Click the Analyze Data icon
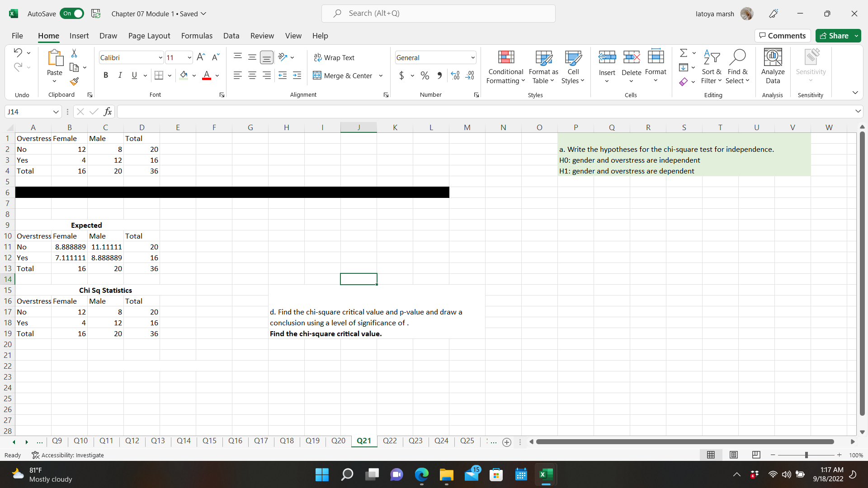868x488 pixels. (x=773, y=57)
